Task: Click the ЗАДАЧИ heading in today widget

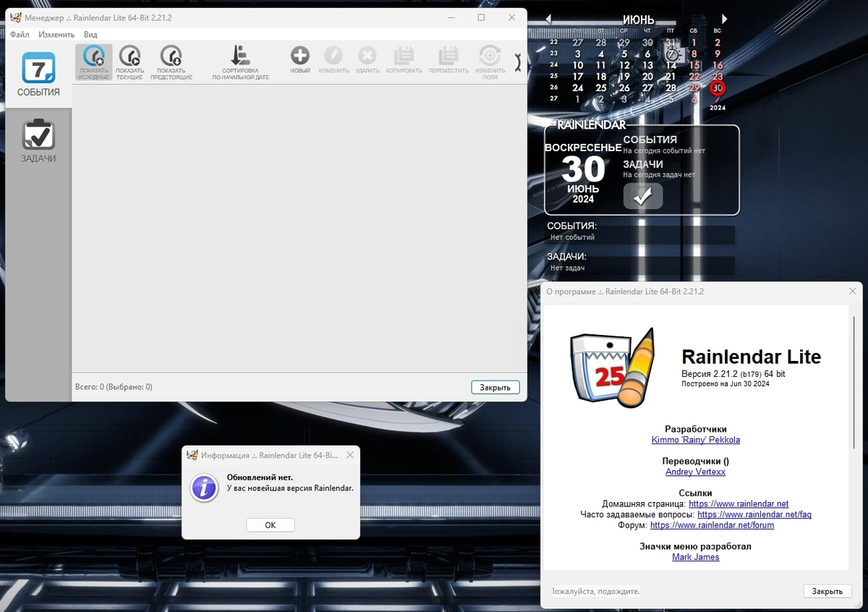Action: tap(643, 164)
